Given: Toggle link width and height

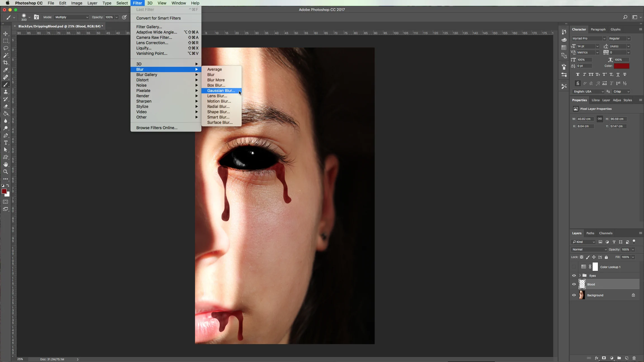Looking at the screenshot, I should point(600,119).
